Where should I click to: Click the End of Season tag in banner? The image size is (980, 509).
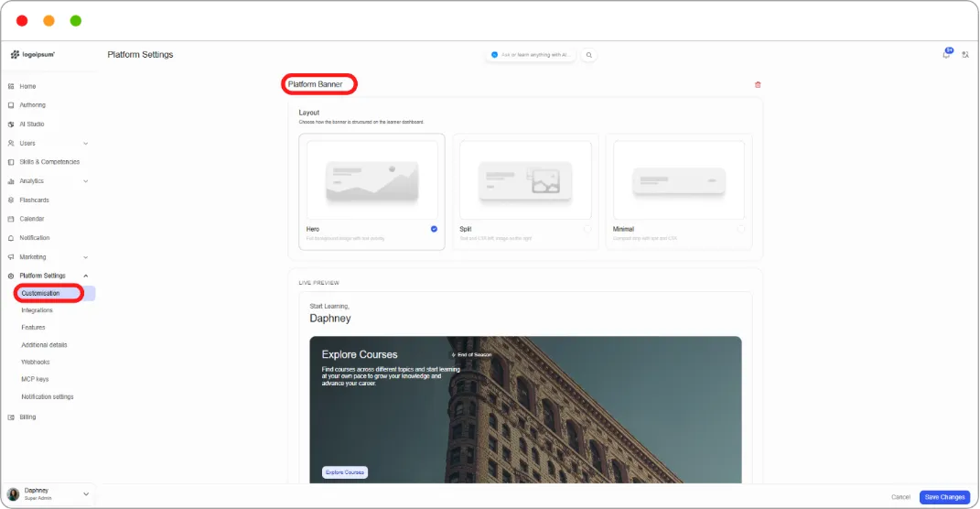pos(471,354)
